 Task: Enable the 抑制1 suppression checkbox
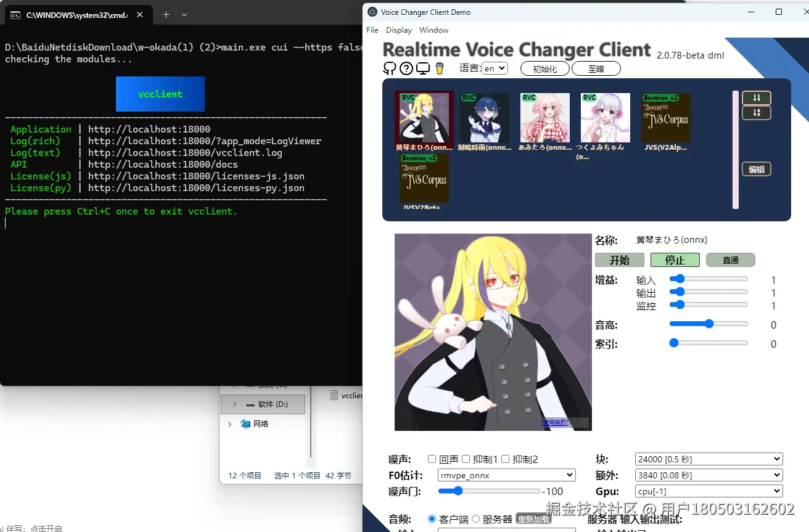point(466,459)
